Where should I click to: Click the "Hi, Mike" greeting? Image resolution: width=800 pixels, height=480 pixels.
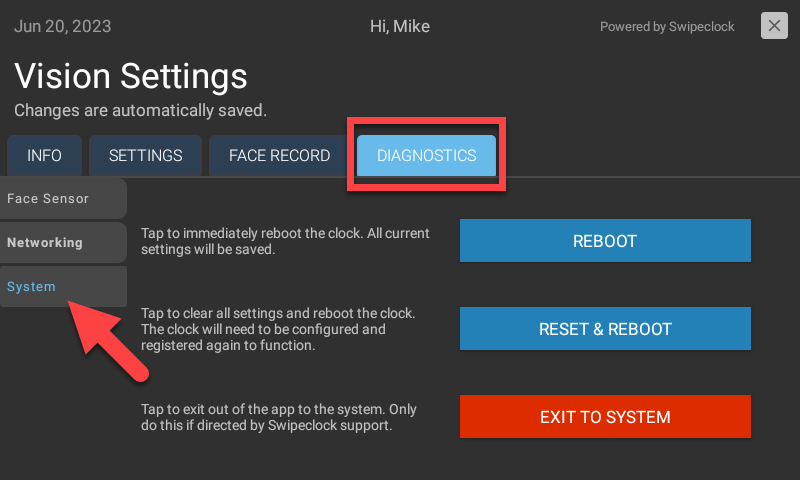click(x=400, y=27)
